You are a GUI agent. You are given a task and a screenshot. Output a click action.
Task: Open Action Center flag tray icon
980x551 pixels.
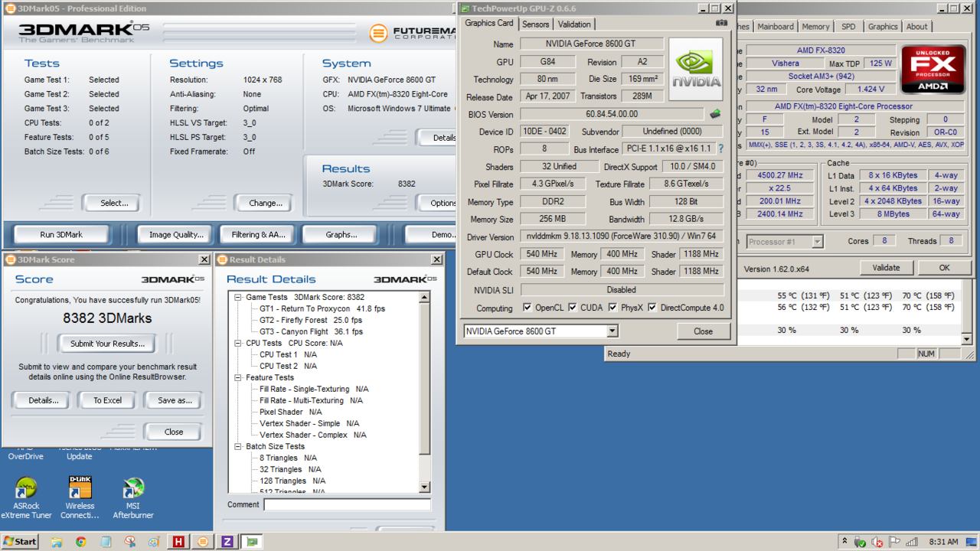[893, 542]
